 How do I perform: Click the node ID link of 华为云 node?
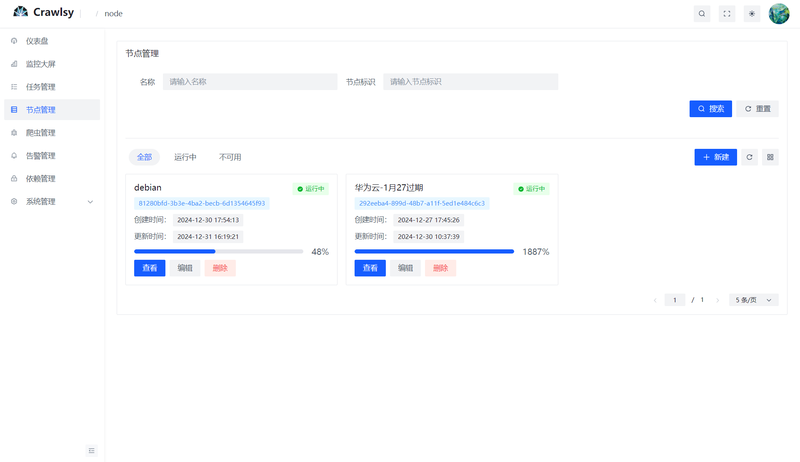click(x=422, y=203)
